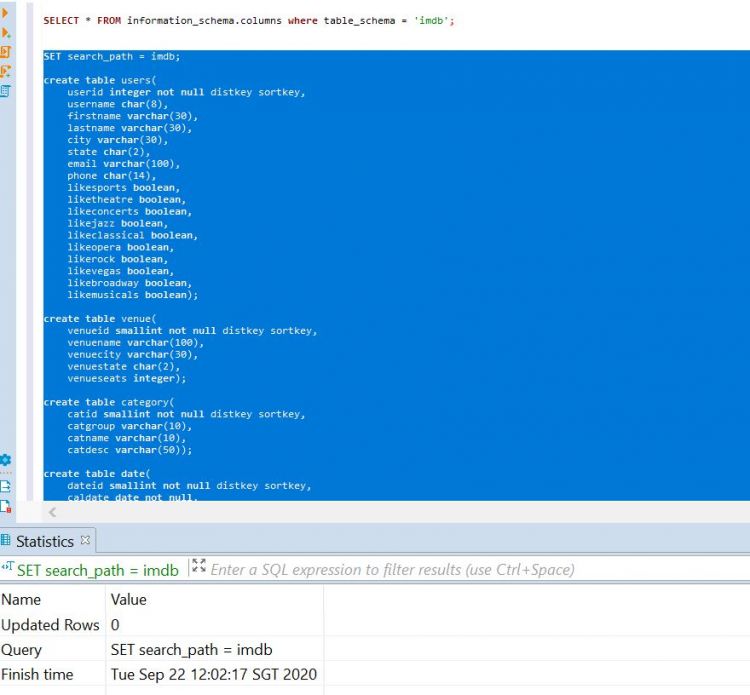Screen dimensions: 750x695
Task: Click the log file icon with red badge
Action: 5,506
